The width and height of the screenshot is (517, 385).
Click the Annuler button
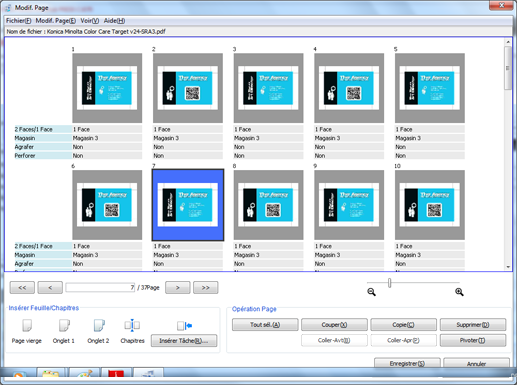tap(476, 363)
